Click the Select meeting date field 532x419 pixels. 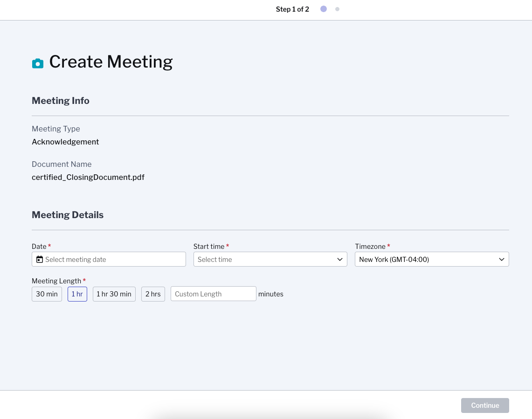tap(109, 259)
